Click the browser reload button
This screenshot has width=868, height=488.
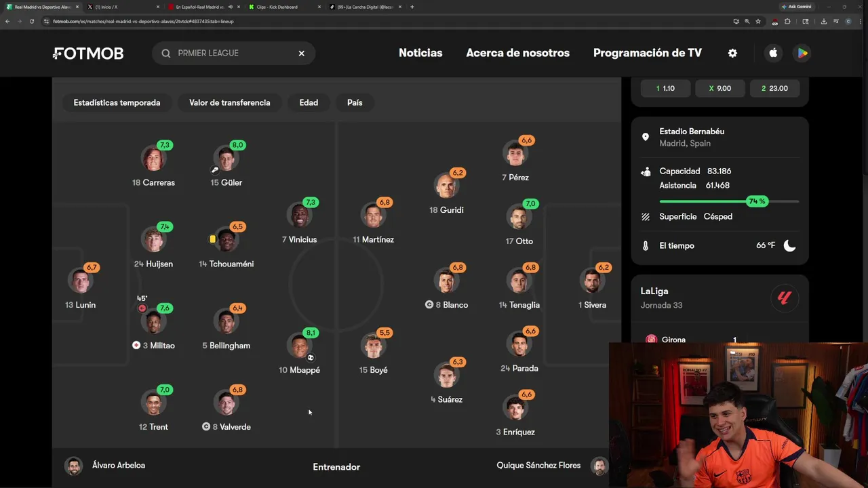(31, 21)
